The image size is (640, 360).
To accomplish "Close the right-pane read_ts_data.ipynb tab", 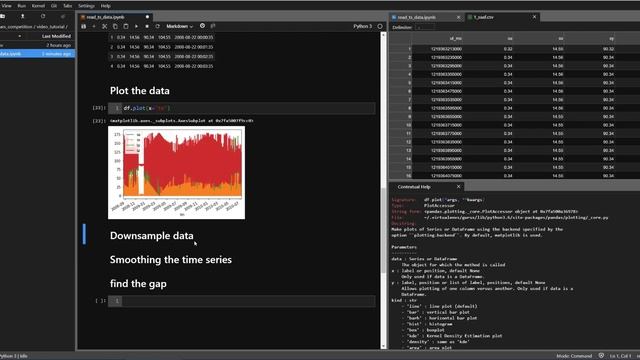I will (x=458, y=17).
